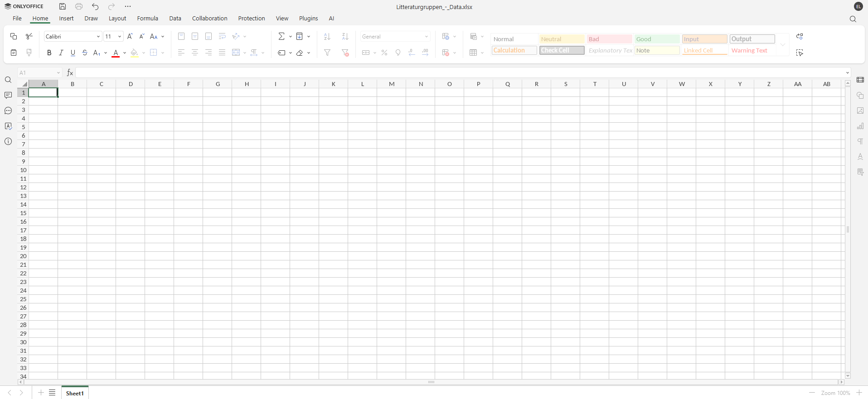Screen dimensions: 868x399
Task: Select the Sheet1 tab
Action: 75,393
